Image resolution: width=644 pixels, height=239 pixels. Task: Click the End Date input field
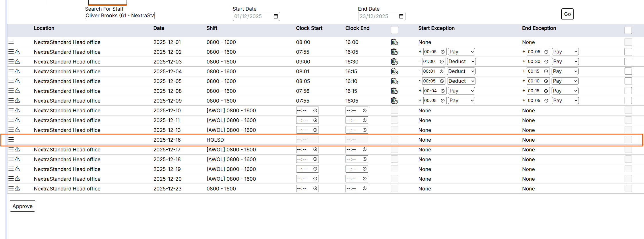(x=382, y=16)
